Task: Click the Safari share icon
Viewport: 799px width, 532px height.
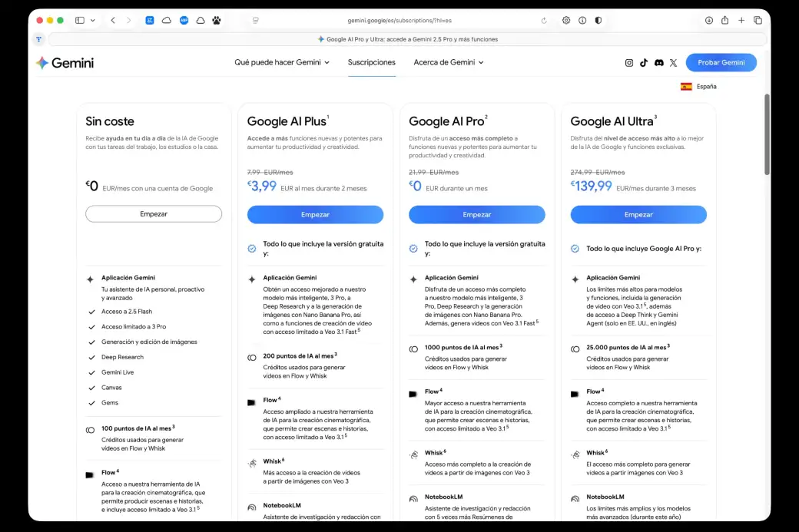Action: click(724, 20)
